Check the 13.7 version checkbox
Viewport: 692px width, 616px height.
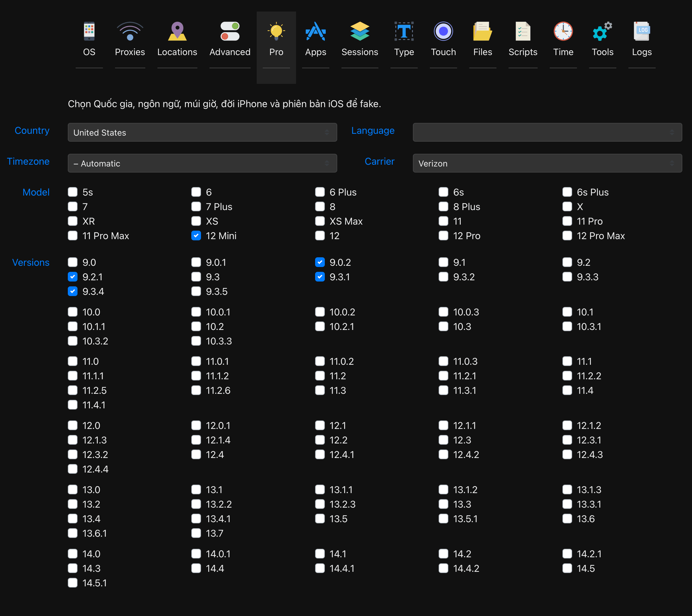pyautogui.click(x=196, y=533)
